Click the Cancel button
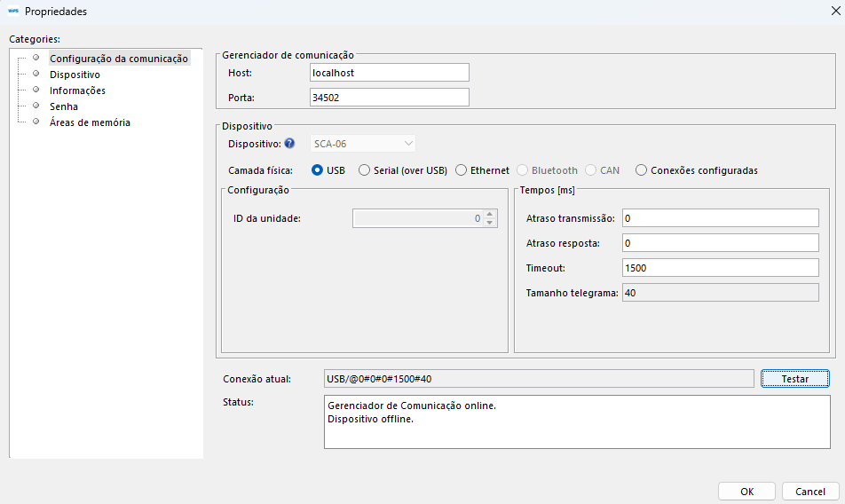Image resolution: width=845 pixels, height=504 pixels. pyautogui.click(x=809, y=492)
